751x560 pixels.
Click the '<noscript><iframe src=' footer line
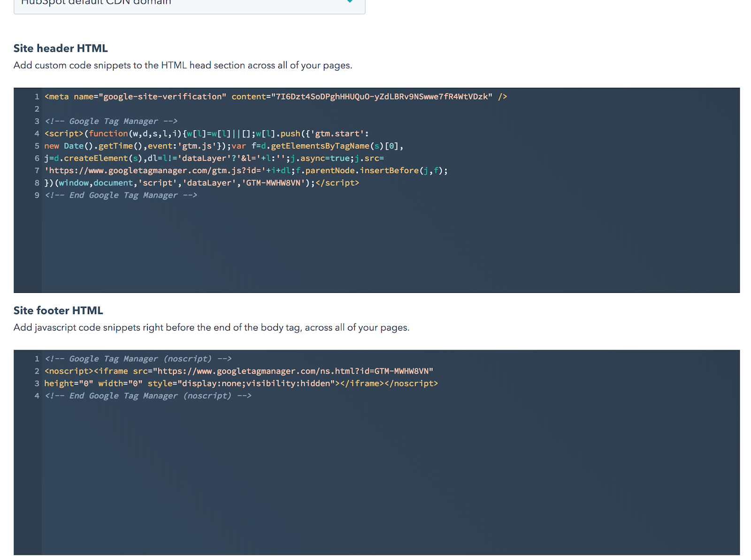point(238,371)
